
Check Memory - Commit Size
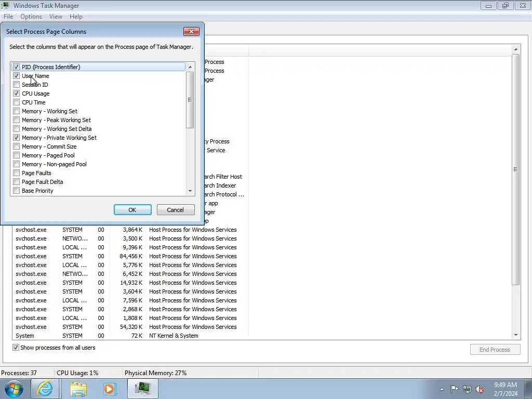tap(16, 146)
